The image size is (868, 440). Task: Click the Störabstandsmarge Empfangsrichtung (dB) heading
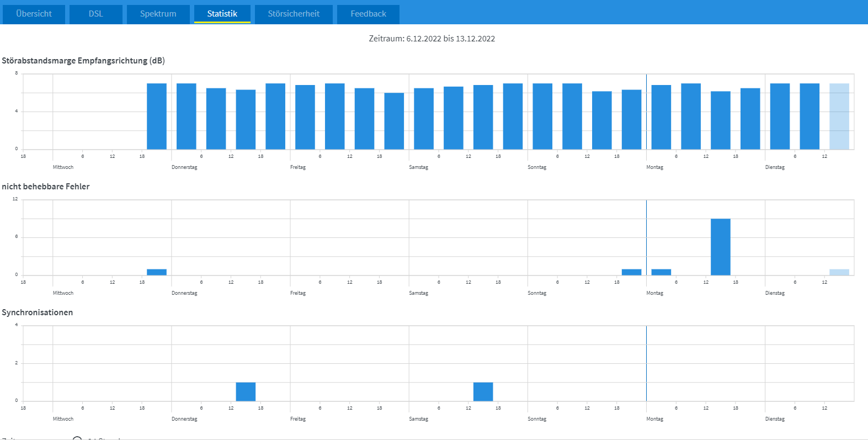click(x=83, y=61)
